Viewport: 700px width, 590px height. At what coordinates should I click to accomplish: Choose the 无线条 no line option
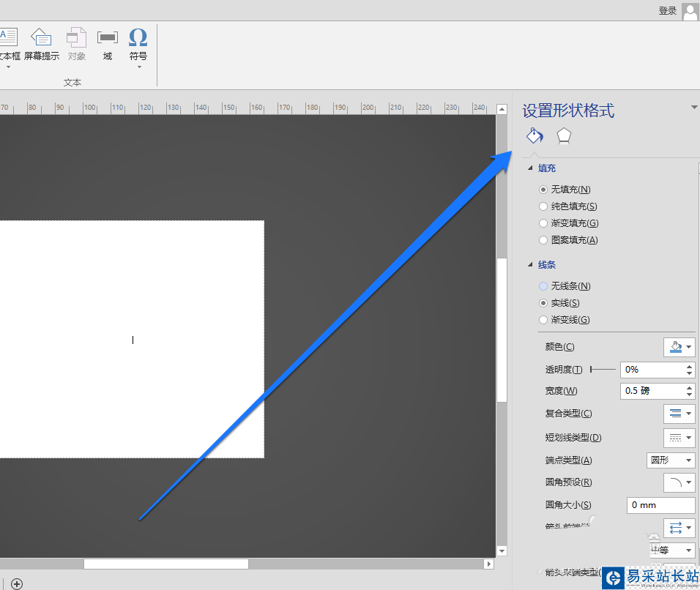point(565,286)
